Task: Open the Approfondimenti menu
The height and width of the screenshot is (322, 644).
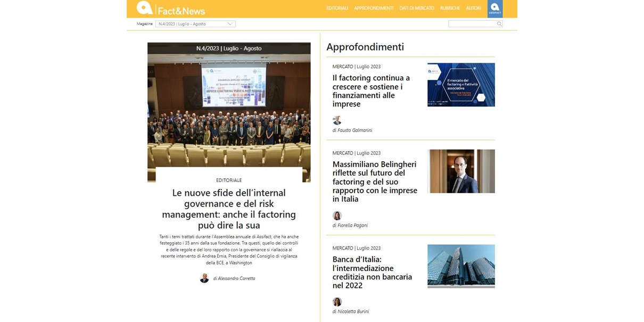Action: point(373,9)
